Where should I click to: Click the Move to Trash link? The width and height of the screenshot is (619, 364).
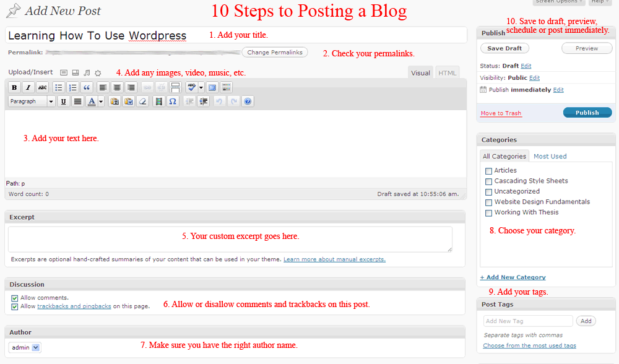point(501,113)
